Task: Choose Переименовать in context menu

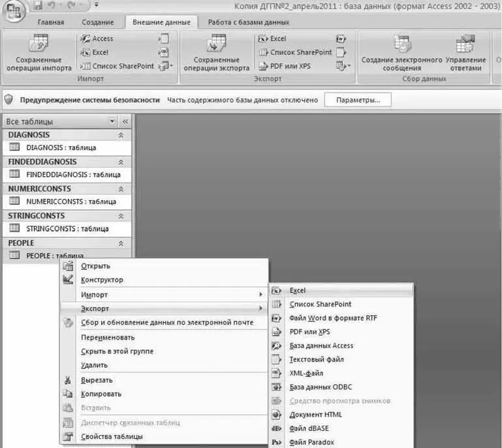Action: pyautogui.click(x=164, y=337)
